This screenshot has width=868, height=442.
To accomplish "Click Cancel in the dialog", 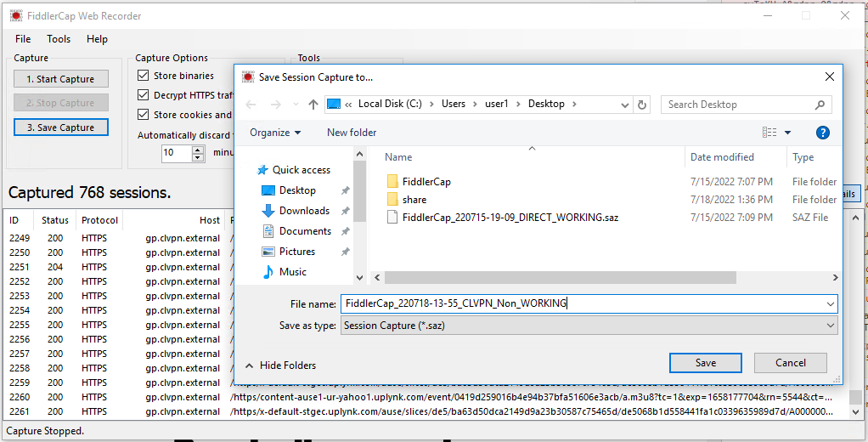I will pyautogui.click(x=791, y=363).
